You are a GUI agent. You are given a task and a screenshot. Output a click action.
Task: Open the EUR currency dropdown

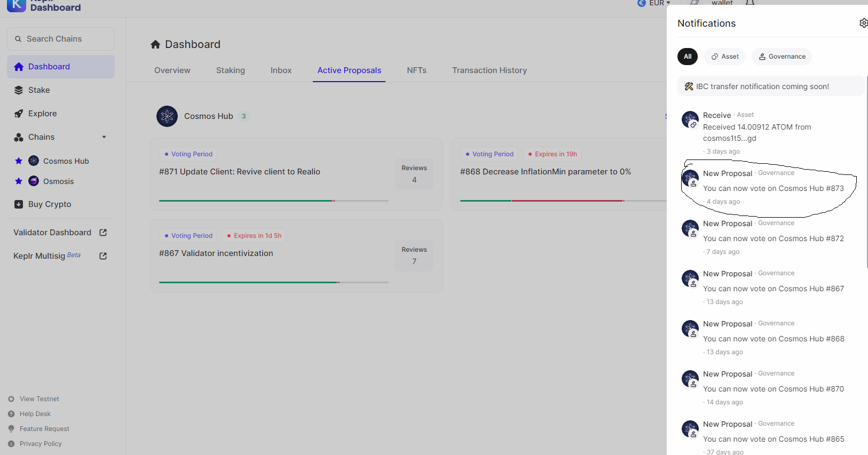click(654, 3)
